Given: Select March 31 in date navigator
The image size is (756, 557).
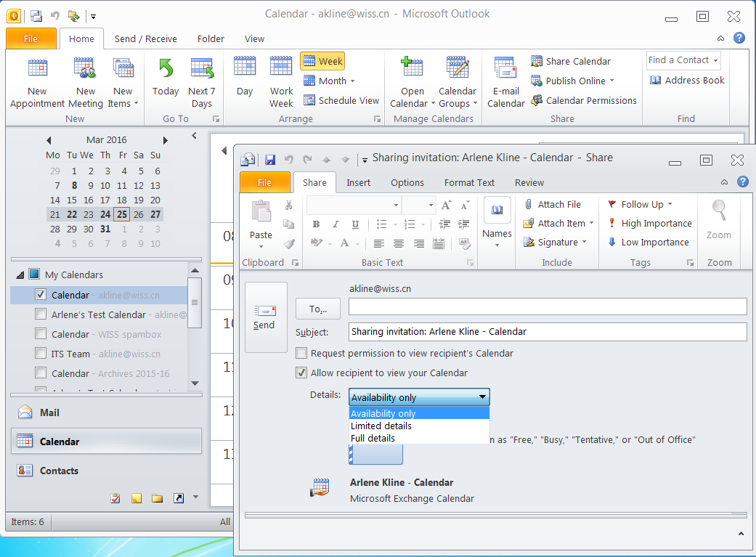Looking at the screenshot, I should [x=105, y=229].
